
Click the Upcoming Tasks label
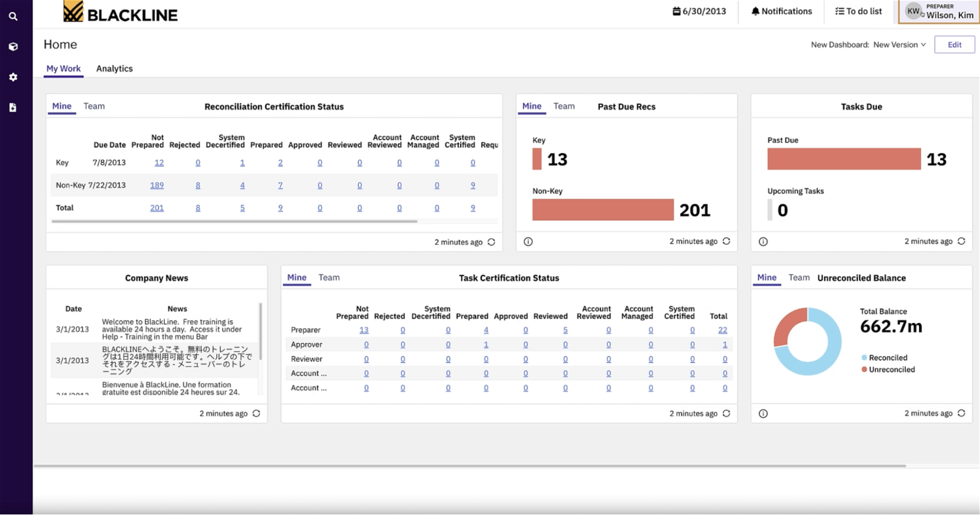[x=796, y=191]
